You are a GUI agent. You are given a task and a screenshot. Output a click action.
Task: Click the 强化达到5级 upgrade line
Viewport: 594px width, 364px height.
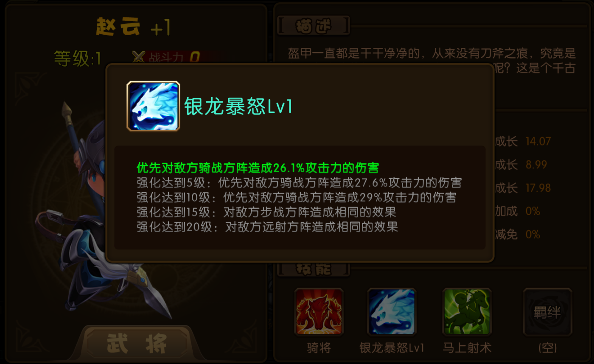[299, 183]
